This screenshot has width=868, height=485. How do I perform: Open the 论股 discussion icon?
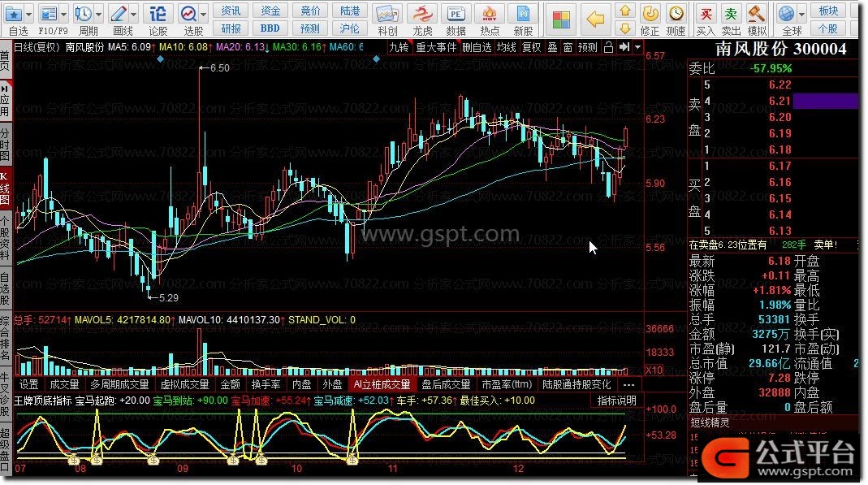158,13
